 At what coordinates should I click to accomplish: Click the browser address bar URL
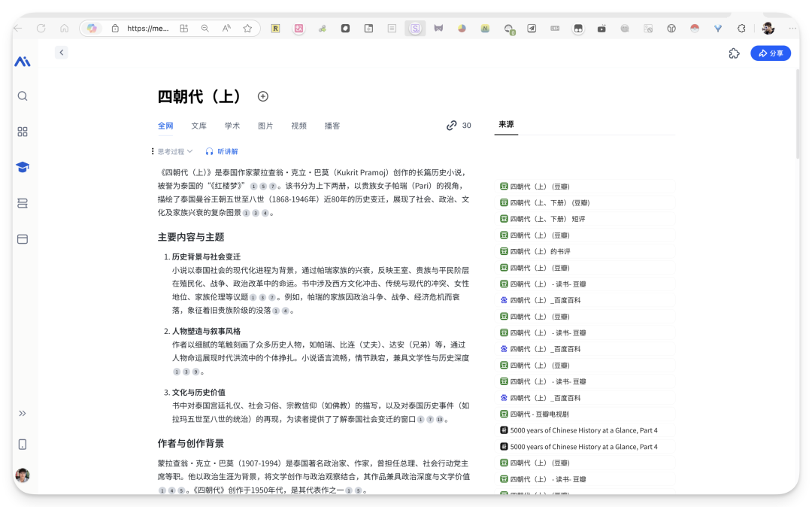147,29
